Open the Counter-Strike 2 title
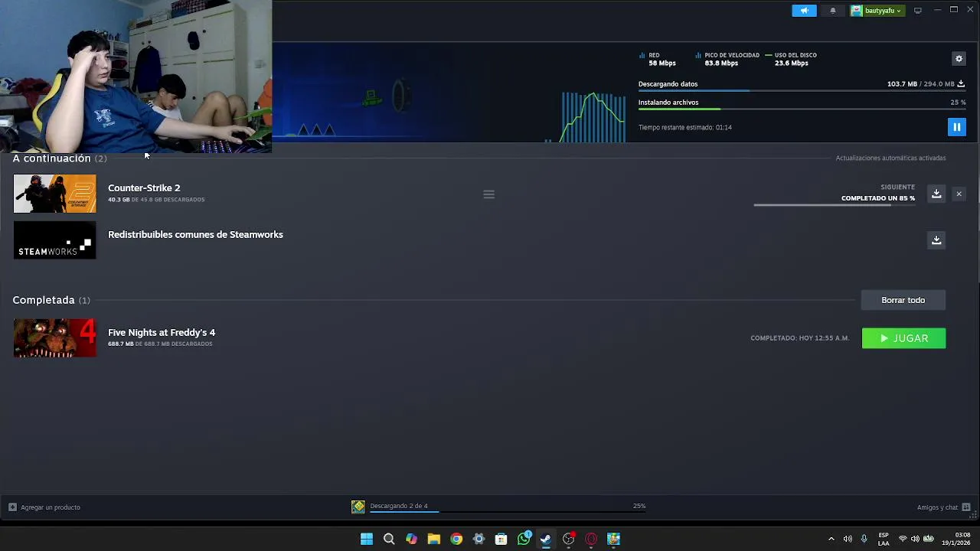Screen dimensions: 980x551 [144, 187]
